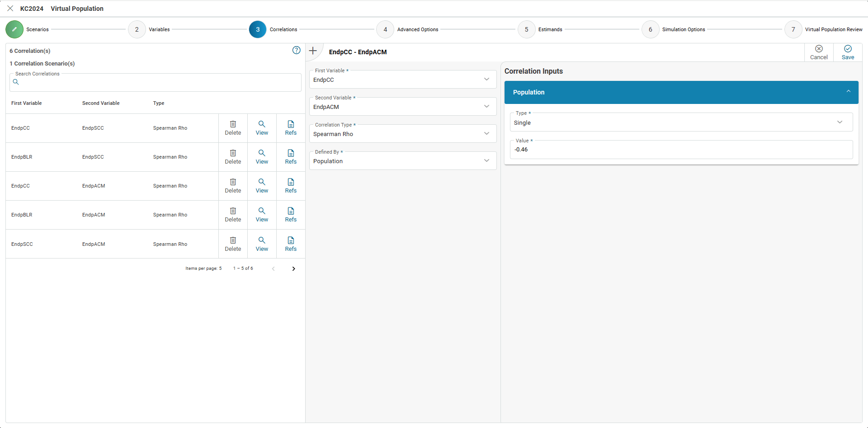The image size is (868, 428).
Task: Click the '6 Correlation(s)' count text
Action: point(30,51)
